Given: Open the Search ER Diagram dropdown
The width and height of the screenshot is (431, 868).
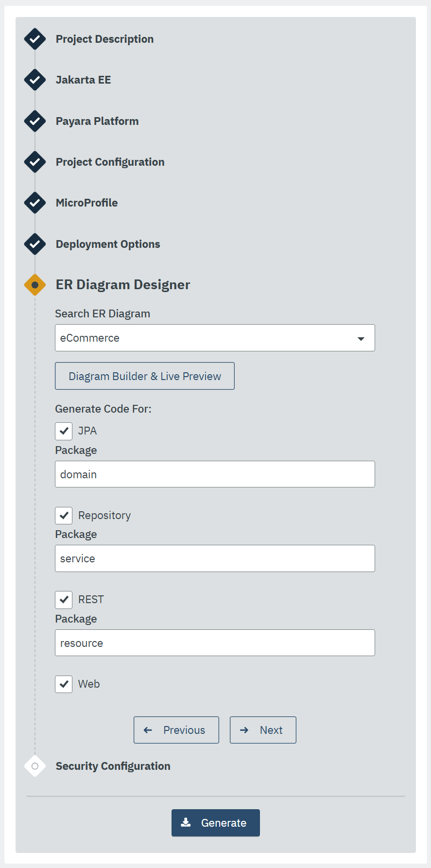Looking at the screenshot, I should click(x=215, y=338).
